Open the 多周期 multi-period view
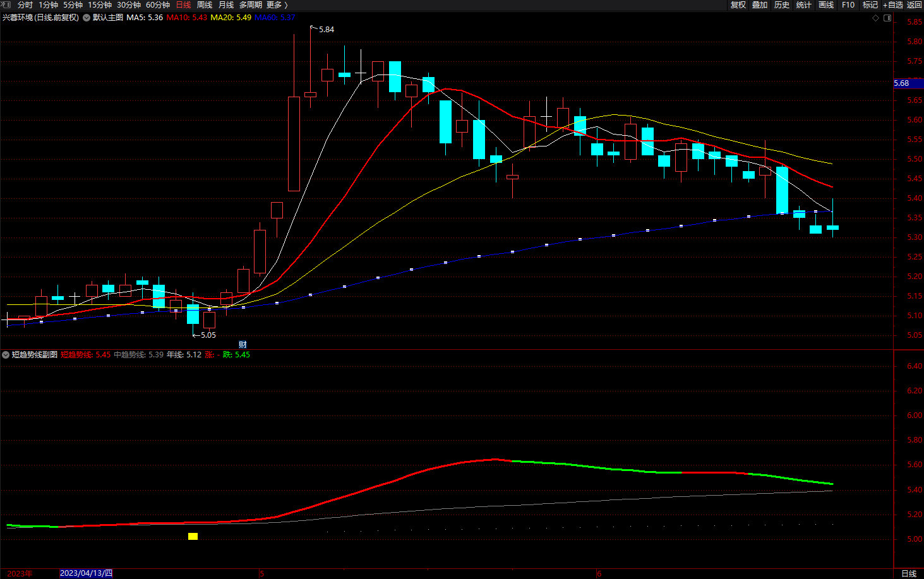Screen dimensions: 924x579 [x=251, y=5]
